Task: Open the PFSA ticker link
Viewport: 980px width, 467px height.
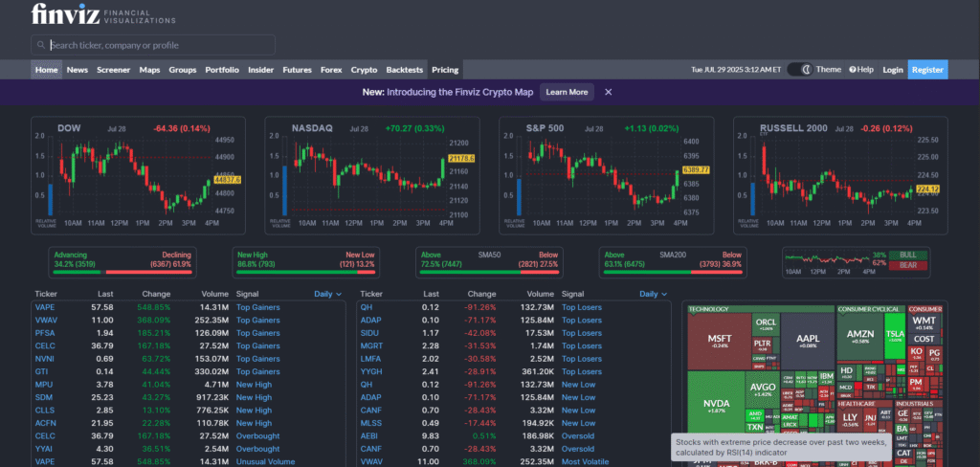Action: click(x=44, y=333)
